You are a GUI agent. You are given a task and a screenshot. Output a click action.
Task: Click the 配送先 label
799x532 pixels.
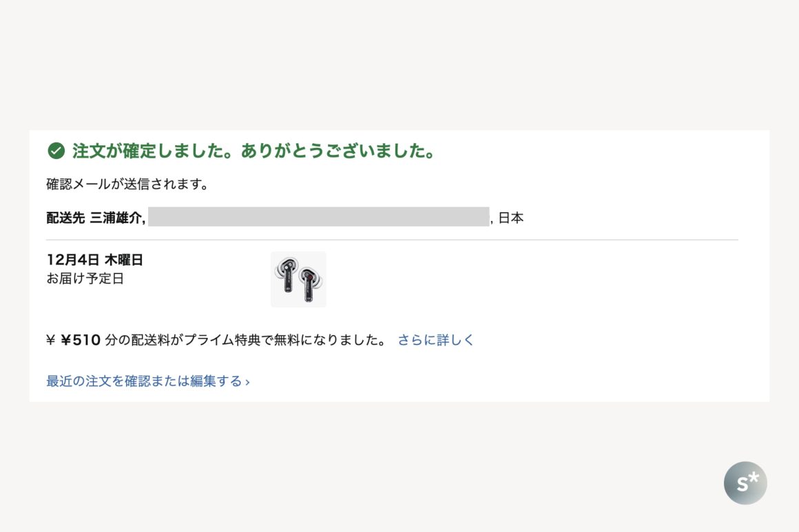pyautogui.click(x=65, y=218)
